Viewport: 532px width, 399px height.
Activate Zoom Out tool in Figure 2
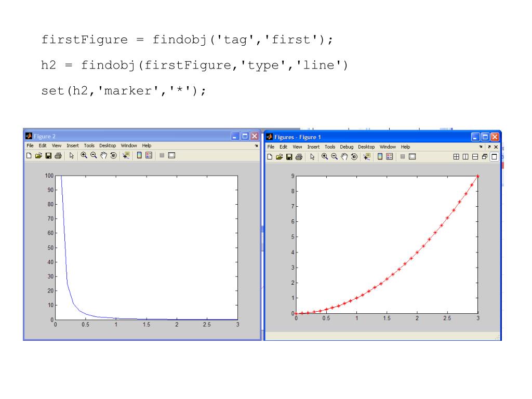coord(94,155)
